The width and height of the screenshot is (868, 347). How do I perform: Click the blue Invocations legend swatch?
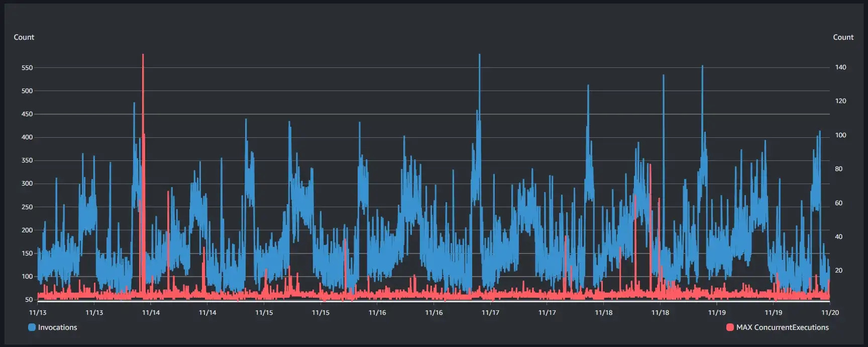tap(32, 327)
